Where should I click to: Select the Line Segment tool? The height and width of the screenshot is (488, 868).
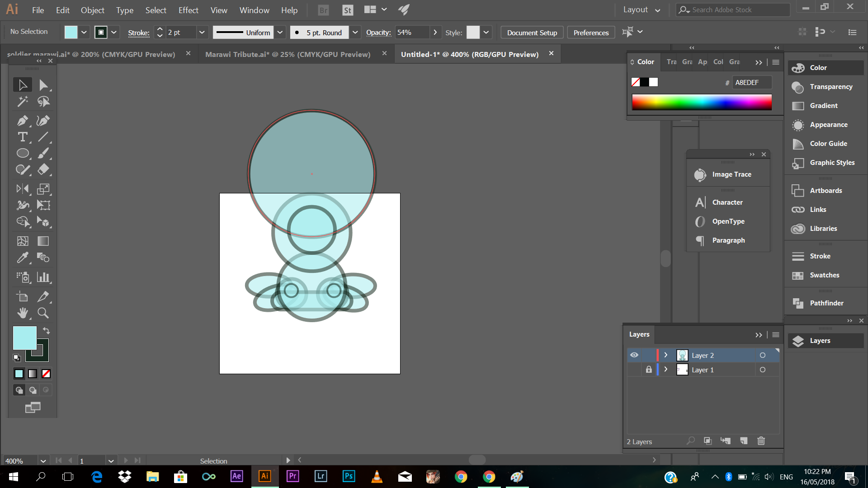[x=43, y=137]
